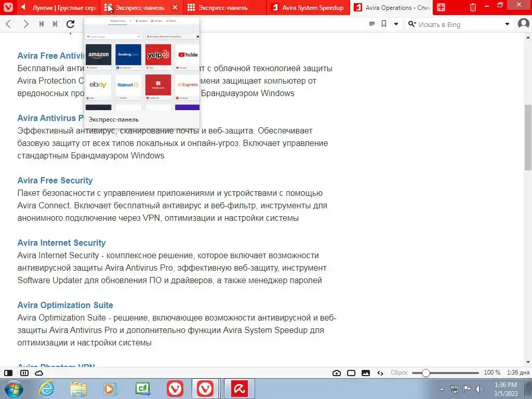532x399 pixels.
Task: Open the volume tray icon
Action: coord(479,389)
